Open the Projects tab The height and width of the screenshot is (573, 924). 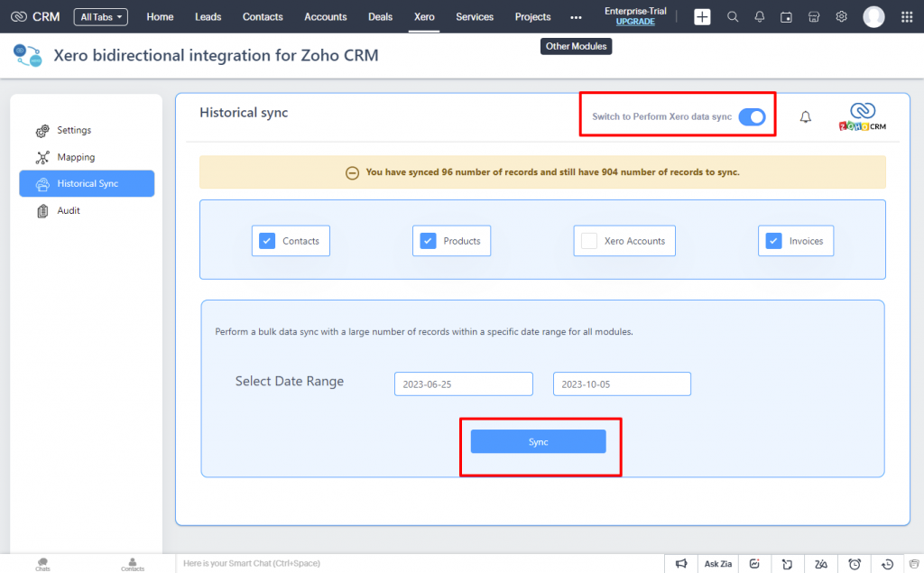click(532, 17)
